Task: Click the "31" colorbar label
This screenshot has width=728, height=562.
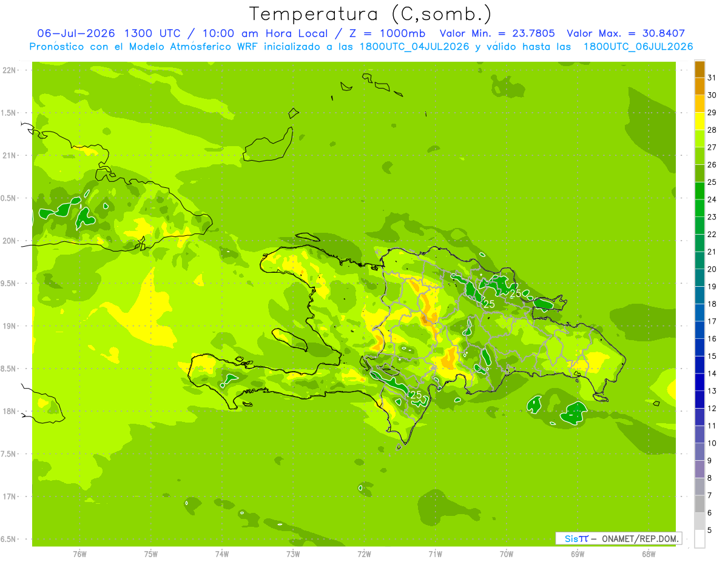Action: (x=712, y=78)
